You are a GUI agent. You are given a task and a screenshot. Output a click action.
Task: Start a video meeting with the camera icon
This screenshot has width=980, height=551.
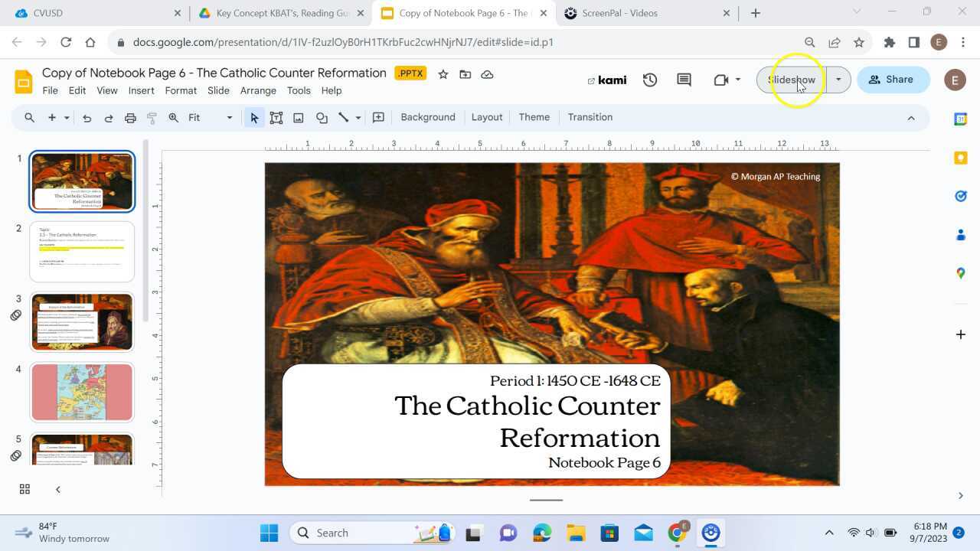pyautogui.click(x=720, y=79)
